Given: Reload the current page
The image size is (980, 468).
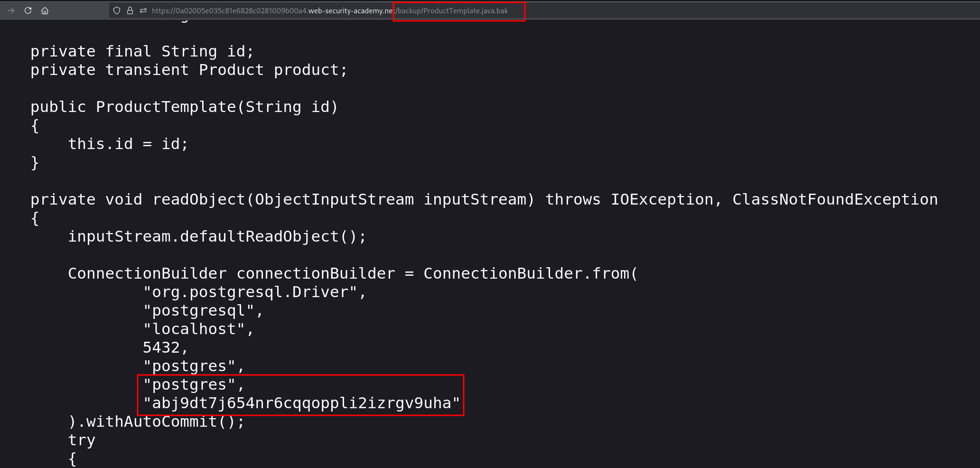Looking at the screenshot, I should coord(28,10).
